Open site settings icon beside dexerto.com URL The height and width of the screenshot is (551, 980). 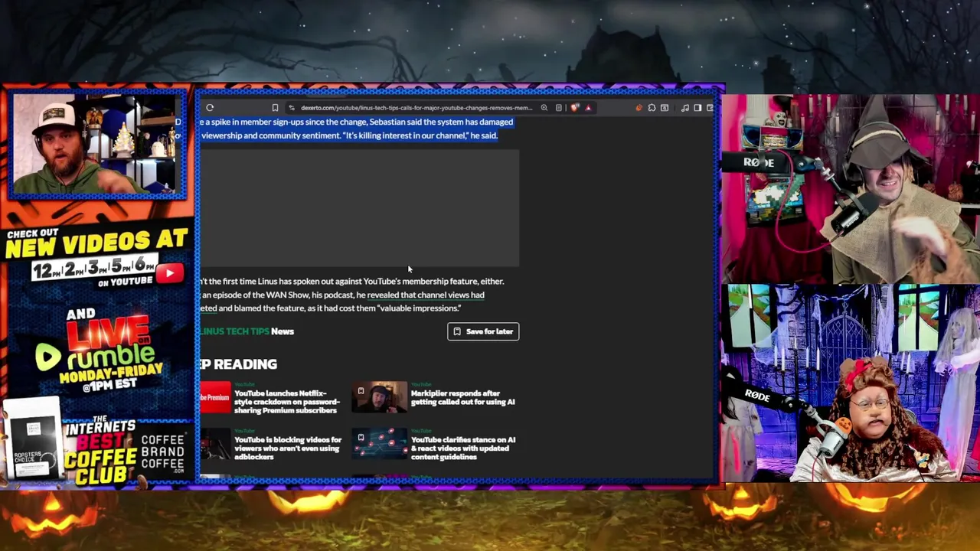(x=292, y=108)
